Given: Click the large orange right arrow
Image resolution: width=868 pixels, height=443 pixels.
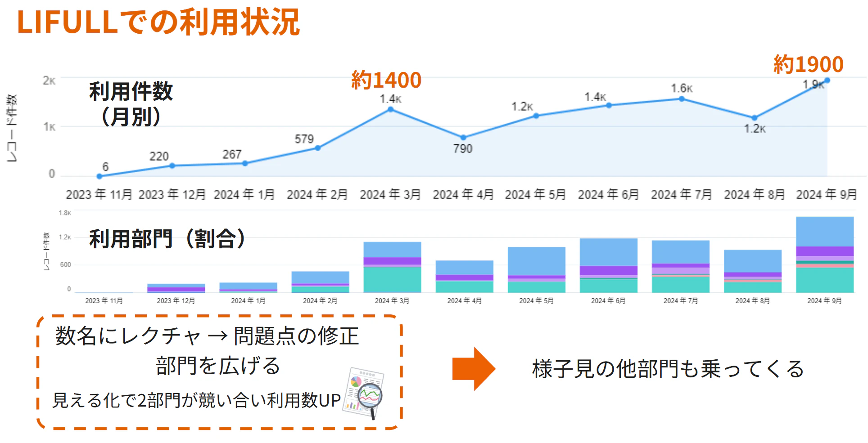Looking at the screenshot, I should pos(474,369).
